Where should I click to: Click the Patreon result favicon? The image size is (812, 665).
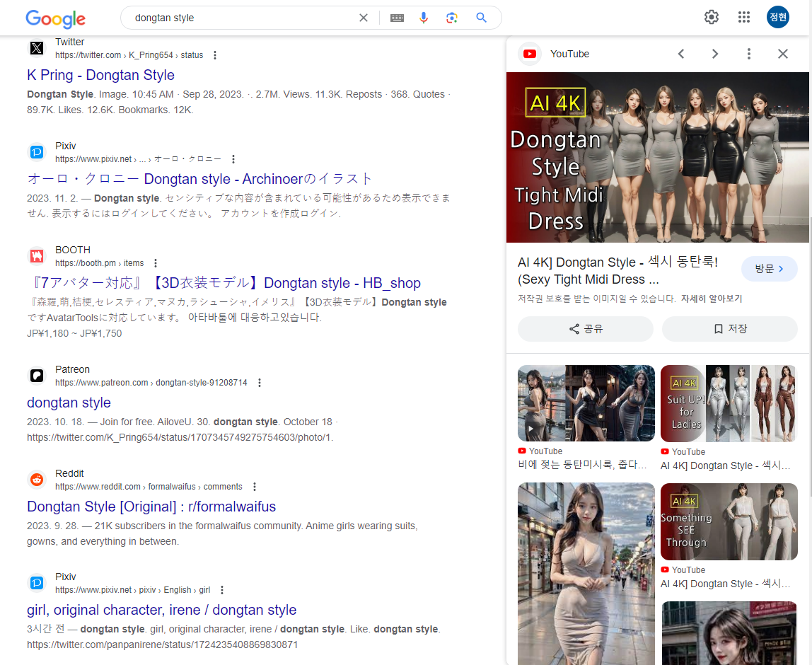pyautogui.click(x=37, y=376)
